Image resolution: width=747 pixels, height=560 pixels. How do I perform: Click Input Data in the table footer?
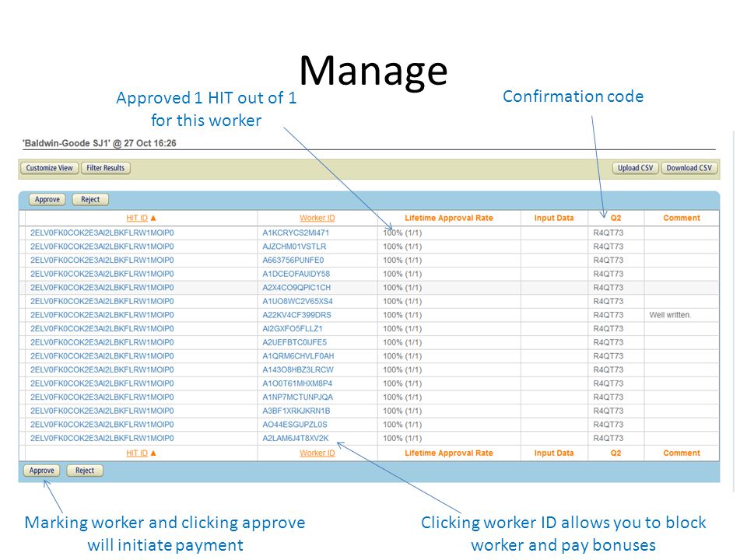(x=554, y=453)
